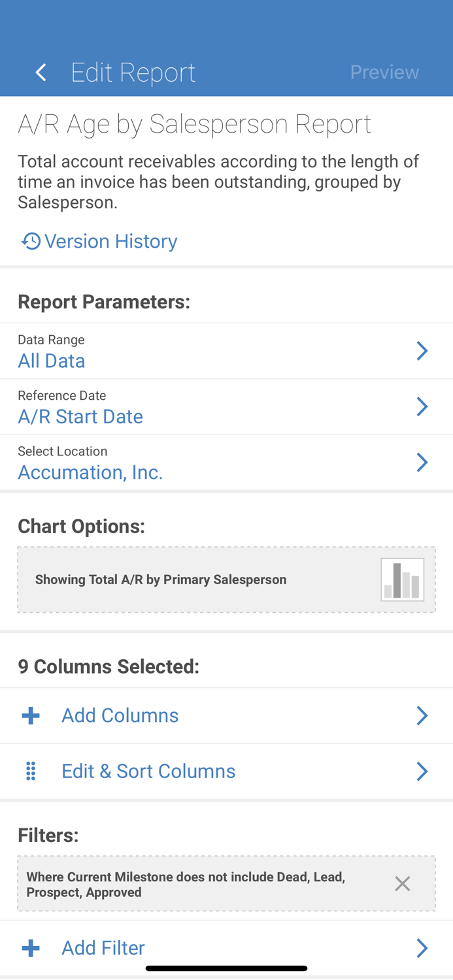Open the Add Filter chevron

(423, 947)
